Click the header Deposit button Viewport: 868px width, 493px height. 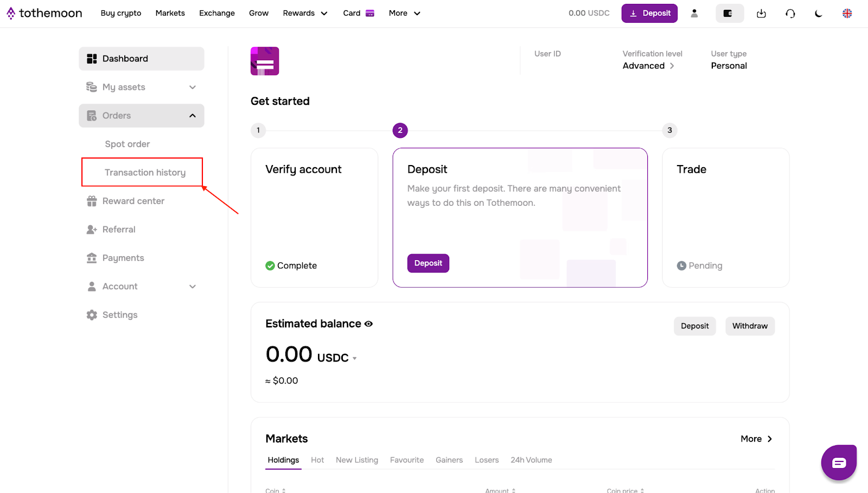pos(649,13)
